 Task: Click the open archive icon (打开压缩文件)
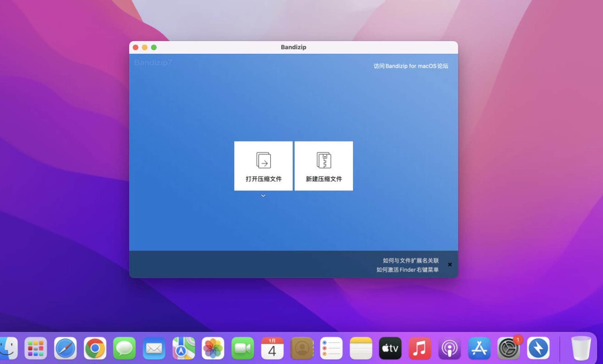pyautogui.click(x=263, y=160)
